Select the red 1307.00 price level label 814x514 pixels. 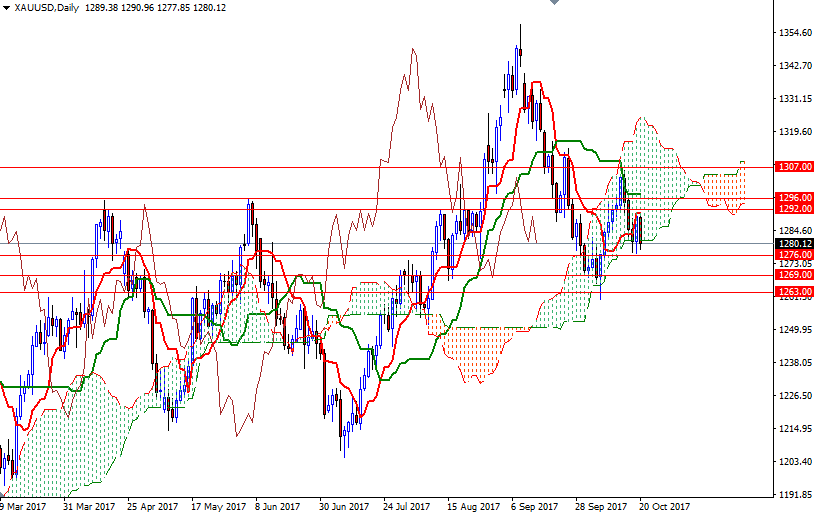click(794, 167)
